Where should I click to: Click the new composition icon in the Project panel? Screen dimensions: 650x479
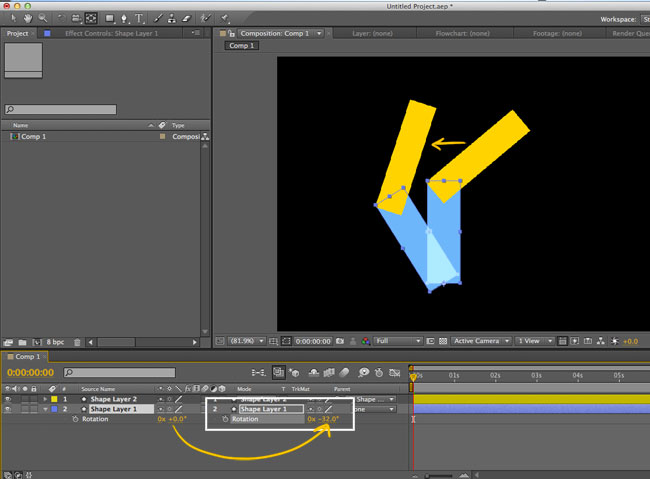pos(37,342)
